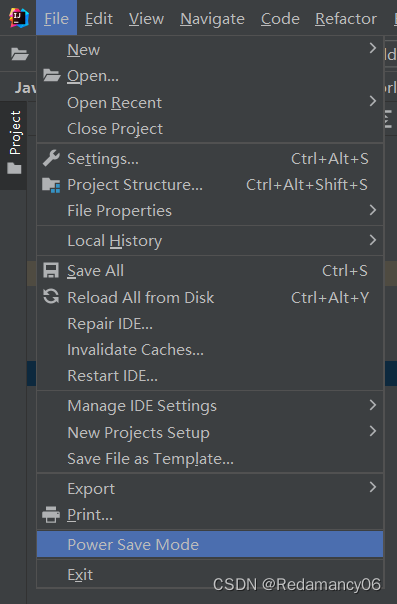The image size is (397, 604).
Task: Open the Project tool window tab
Action: coord(15,143)
